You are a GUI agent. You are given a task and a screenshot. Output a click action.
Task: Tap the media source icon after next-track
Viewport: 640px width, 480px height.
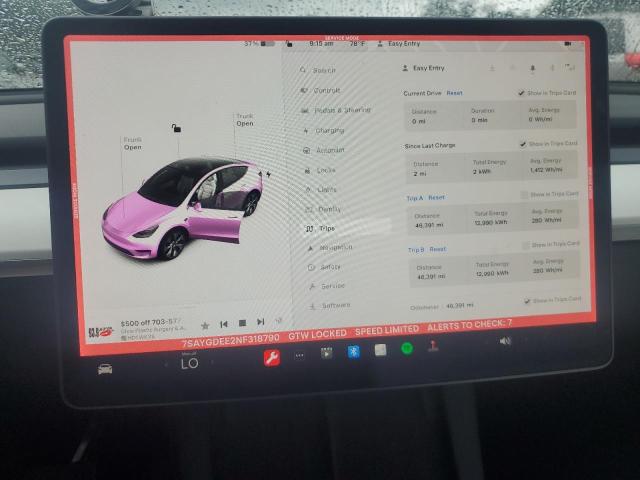pos(278,321)
